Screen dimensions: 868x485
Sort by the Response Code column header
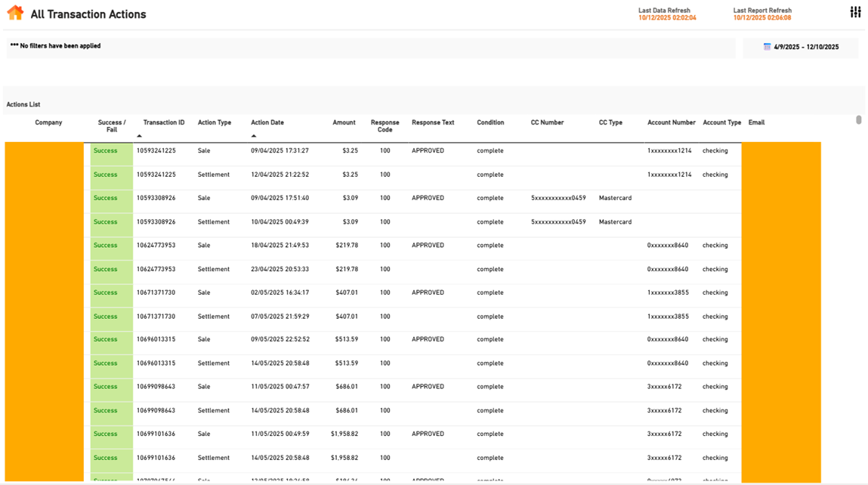(x=385, y=126)
